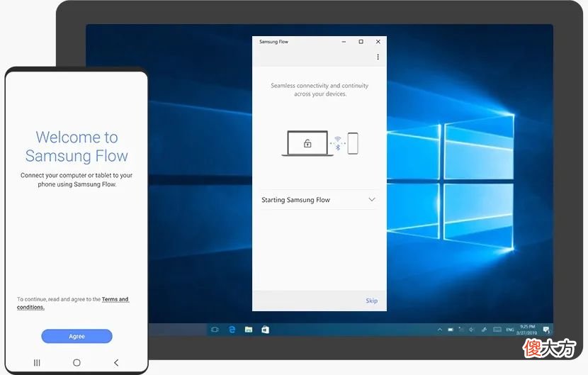The height and width of the screenshot is (375, 588).
Task: Open the volume tray icon
Action: (x=472, y=330)
